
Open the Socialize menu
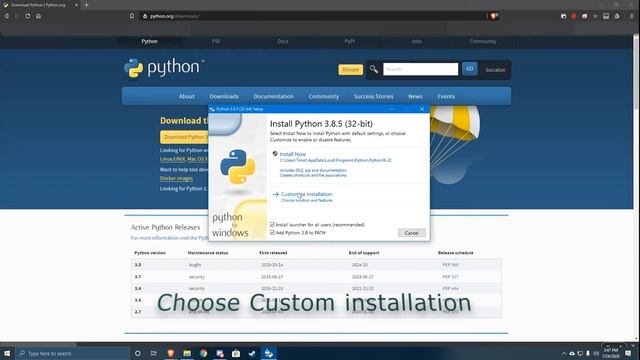coord(495,70)
